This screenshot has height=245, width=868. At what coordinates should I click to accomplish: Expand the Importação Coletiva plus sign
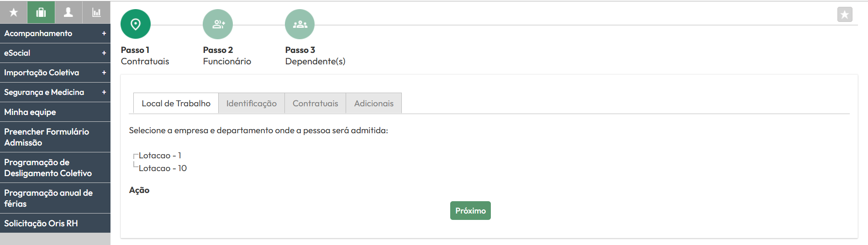coord(104,73)
